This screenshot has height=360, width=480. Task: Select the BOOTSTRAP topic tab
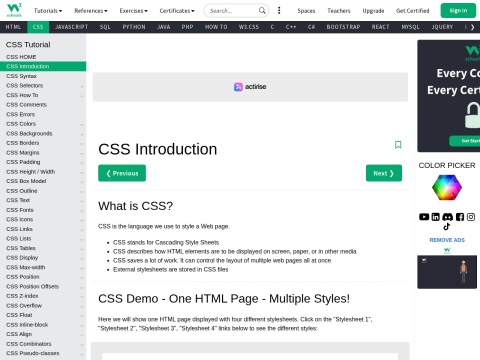pyautogui.click(x=343, y=27)
